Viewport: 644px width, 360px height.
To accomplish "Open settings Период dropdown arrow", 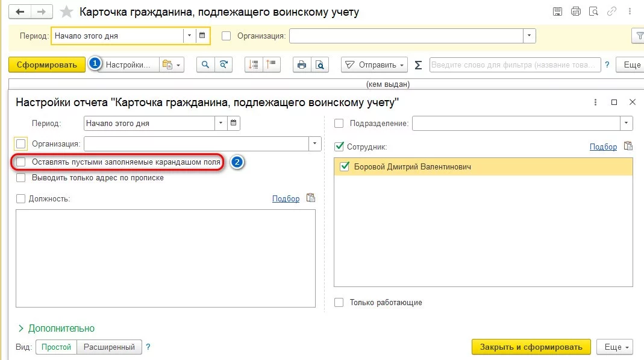I will click(220, 123).
